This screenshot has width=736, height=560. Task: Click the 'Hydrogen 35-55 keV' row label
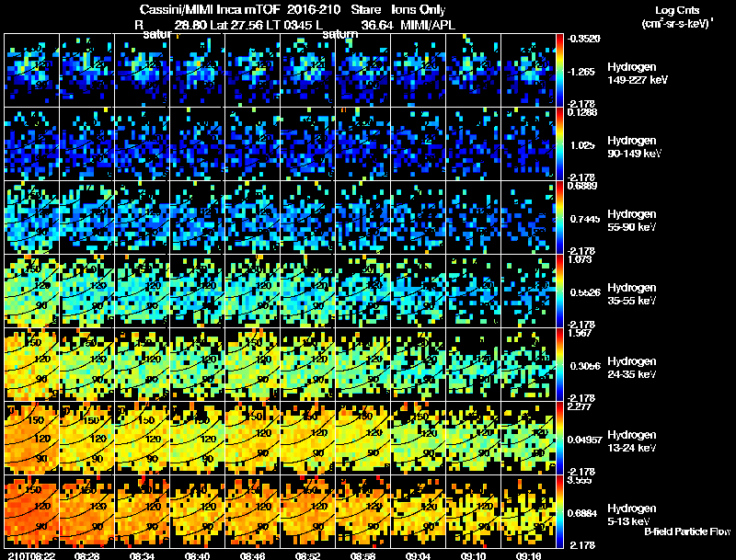632,294
